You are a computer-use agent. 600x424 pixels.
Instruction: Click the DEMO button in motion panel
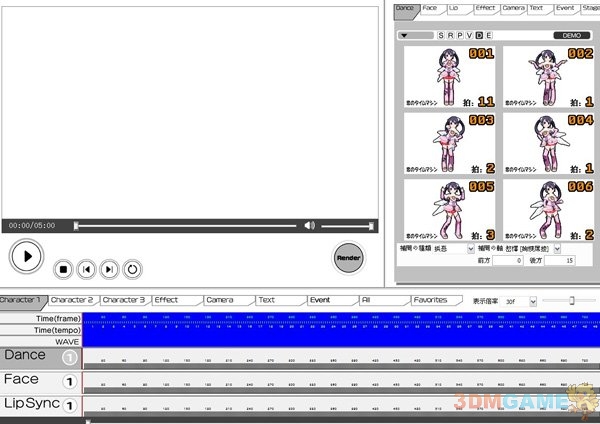click(x=571, y=35)
